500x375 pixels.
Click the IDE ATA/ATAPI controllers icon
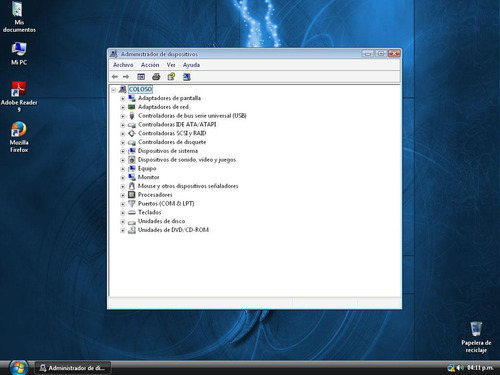tap(132, 125)
